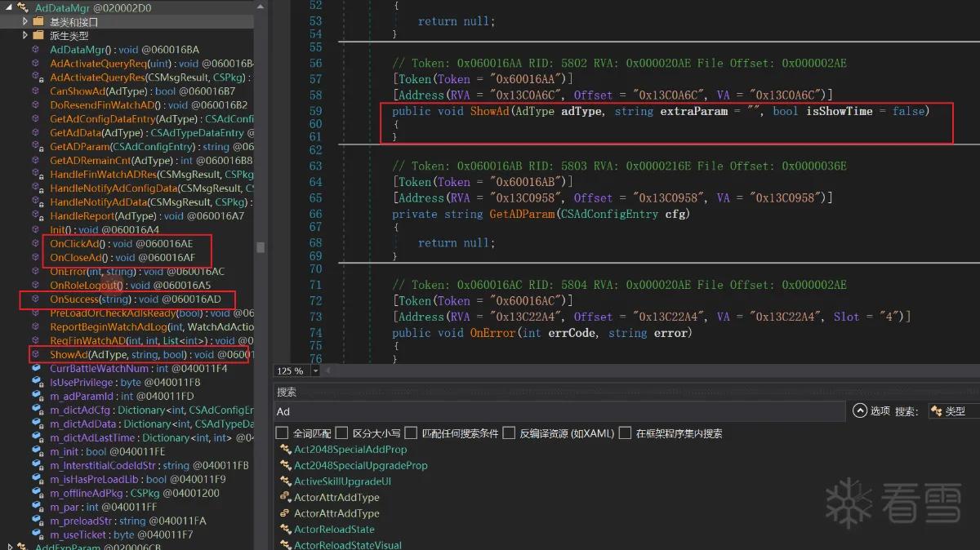
Task: Select HandleNotifyAdData method in tree
Action: (x=152, y=202)
